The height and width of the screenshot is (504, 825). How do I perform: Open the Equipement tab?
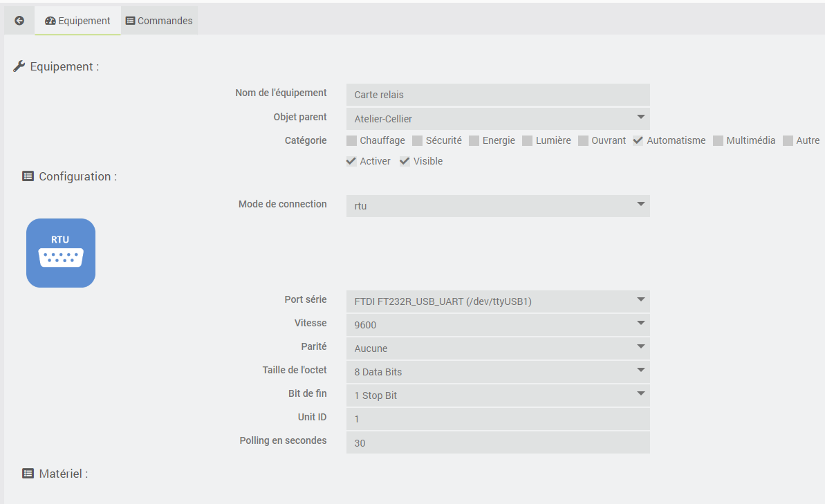77,21
